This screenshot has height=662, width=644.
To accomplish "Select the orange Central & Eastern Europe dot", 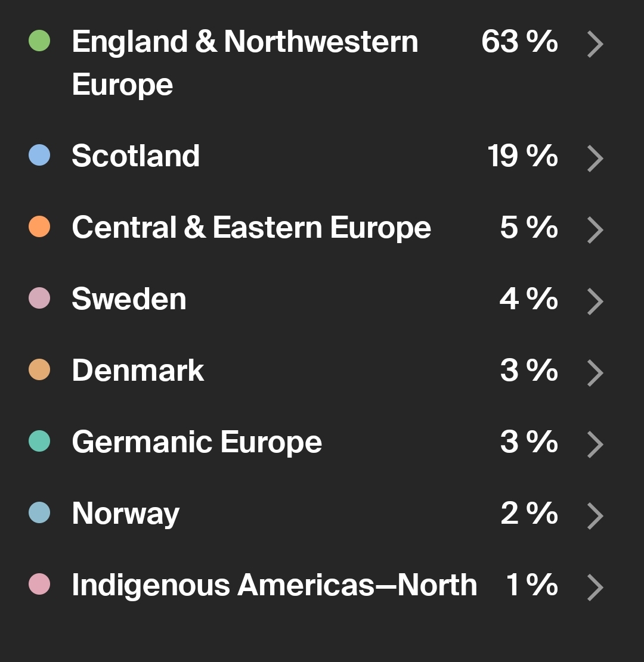I will (39, 227).
